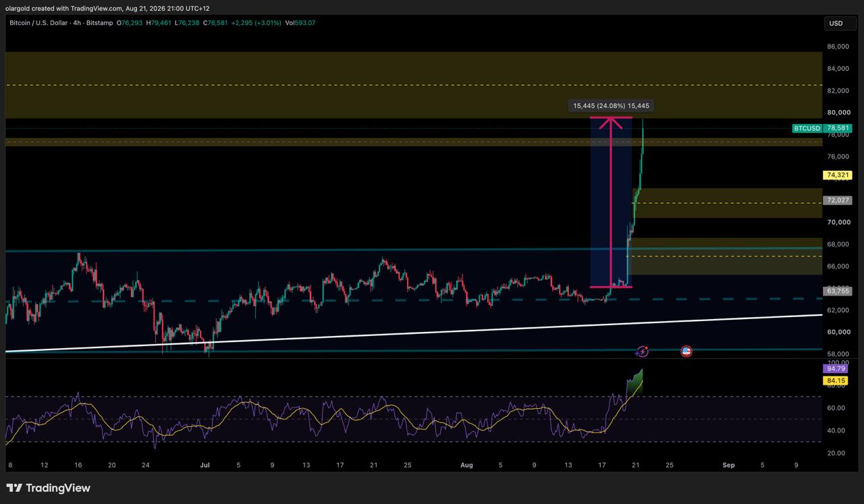Select the close value C78,581 in the header

(x=215, y=23)
